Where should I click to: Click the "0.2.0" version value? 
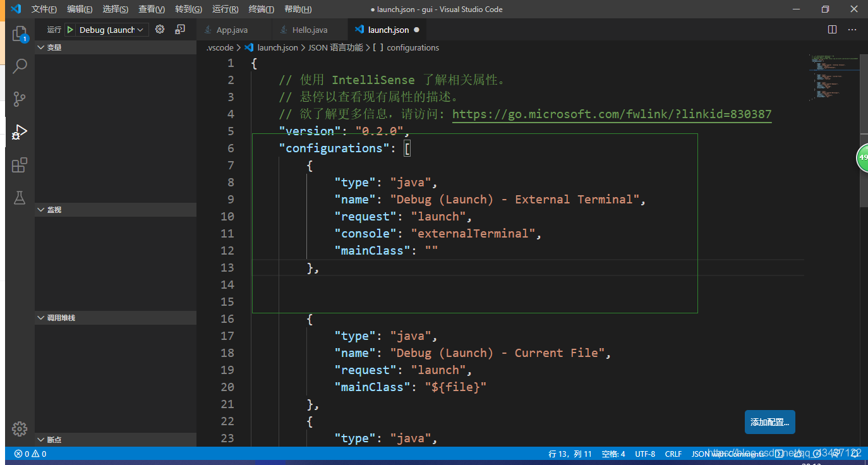[380, 131]
